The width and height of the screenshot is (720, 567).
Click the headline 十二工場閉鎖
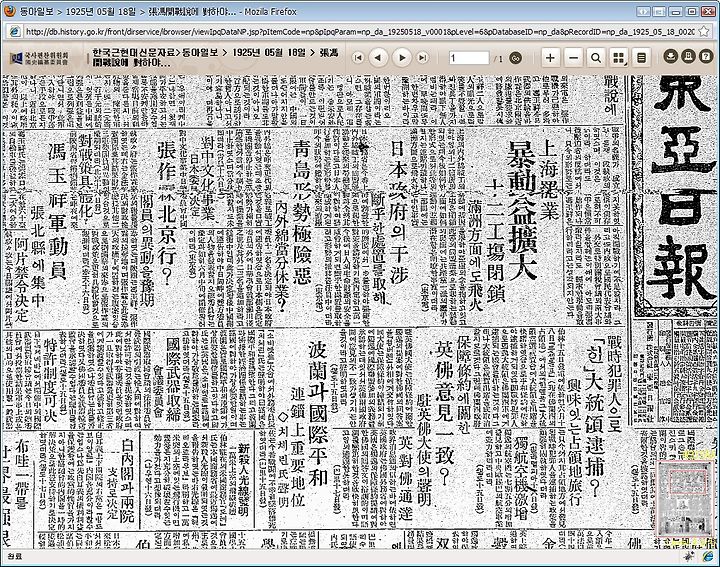click(x=495, y=240)
